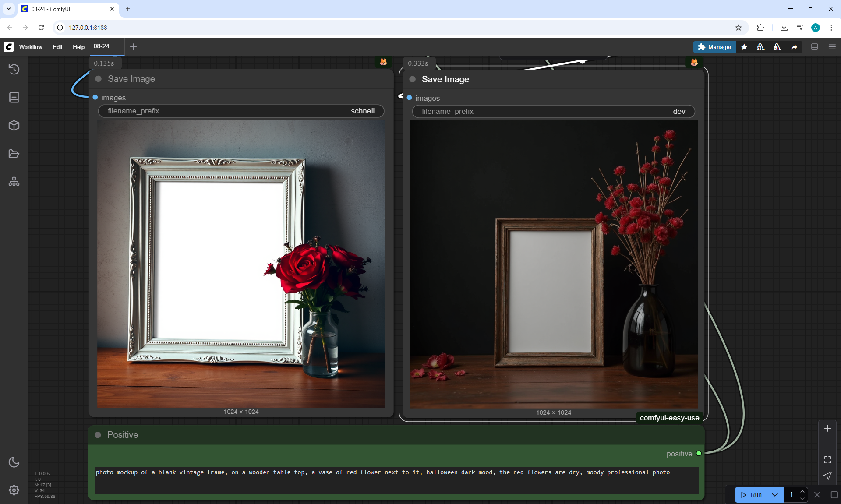
Task: Increase the batch count stepper
Action: tap(802, 492)
